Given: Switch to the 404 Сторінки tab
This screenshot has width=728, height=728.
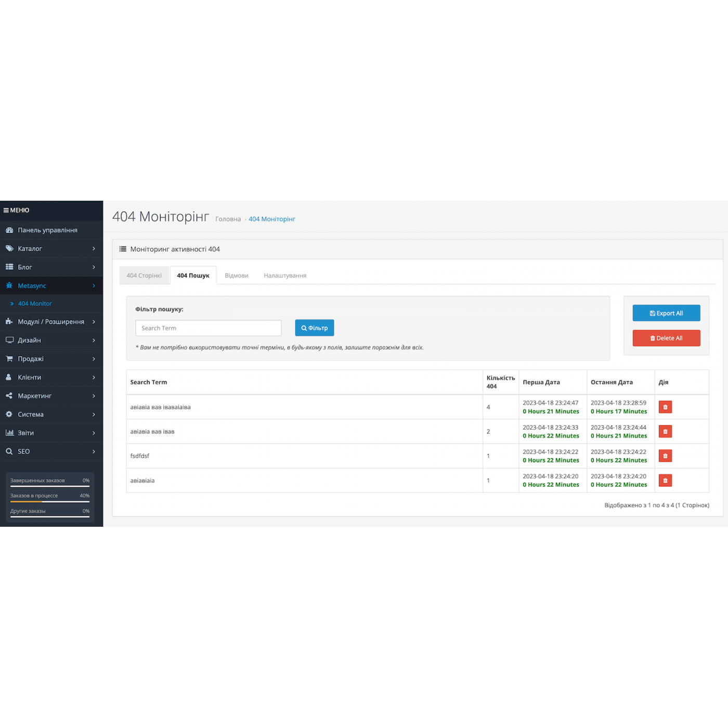Looking at the screenshot, I should tap(144, 276).
